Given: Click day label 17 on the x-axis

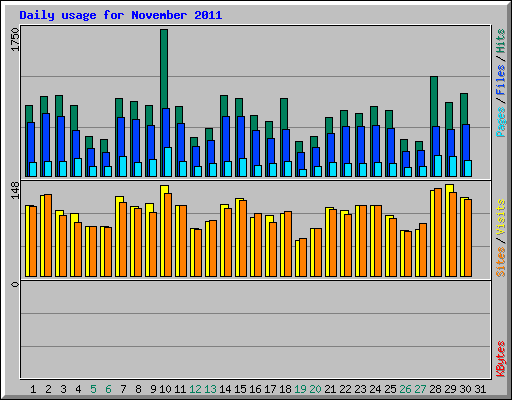Looking at the screenshot, I should coord(270,389).
